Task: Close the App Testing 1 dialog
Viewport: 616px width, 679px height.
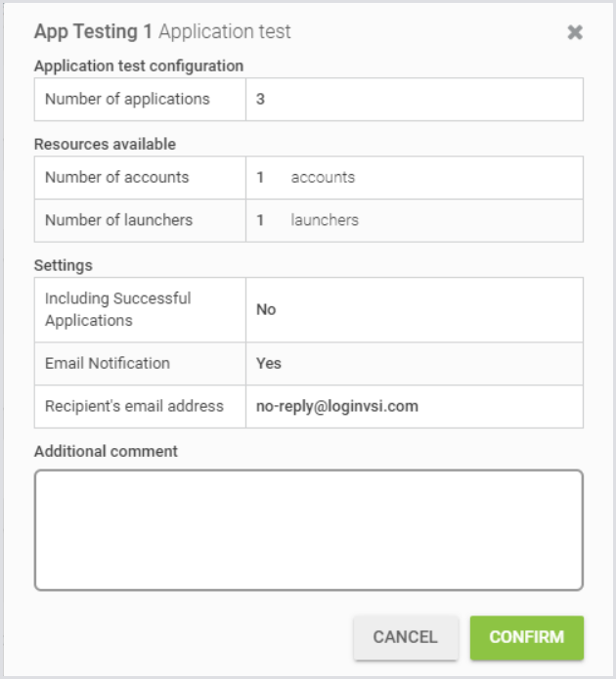Action: pyautogui.click(x=575, y=32)
